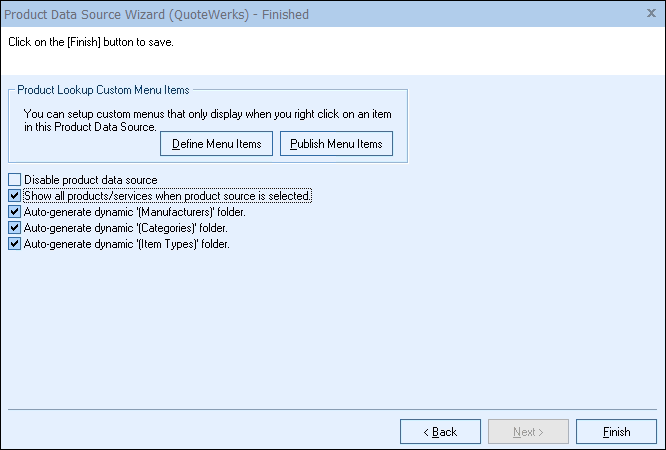This screenshot has width=666, height=450.
Task: Click the Define Menu Items button
Action: [216, 144]
